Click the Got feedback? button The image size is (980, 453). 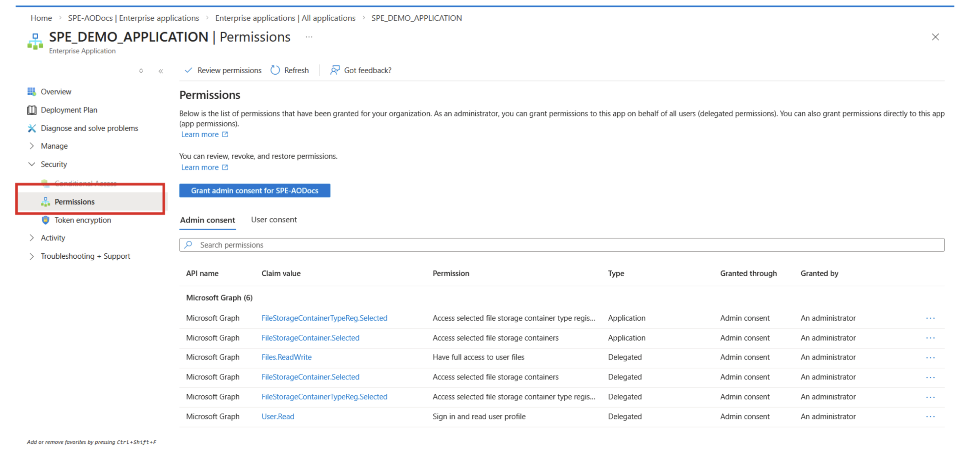(x=361, y=70)
